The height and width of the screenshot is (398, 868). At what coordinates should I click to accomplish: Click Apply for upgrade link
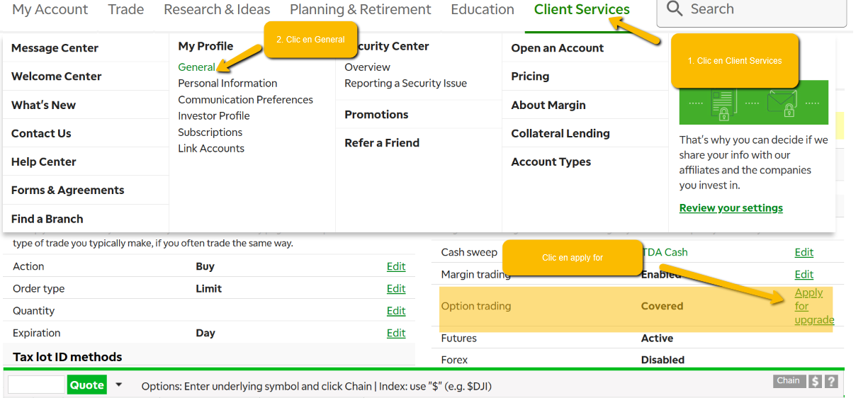pos(813,306)
